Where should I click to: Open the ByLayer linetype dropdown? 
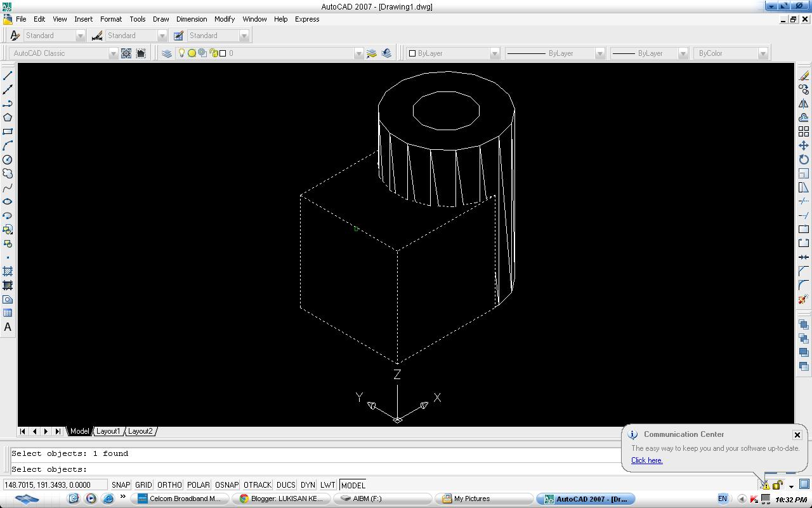click(x=599, y=53)
